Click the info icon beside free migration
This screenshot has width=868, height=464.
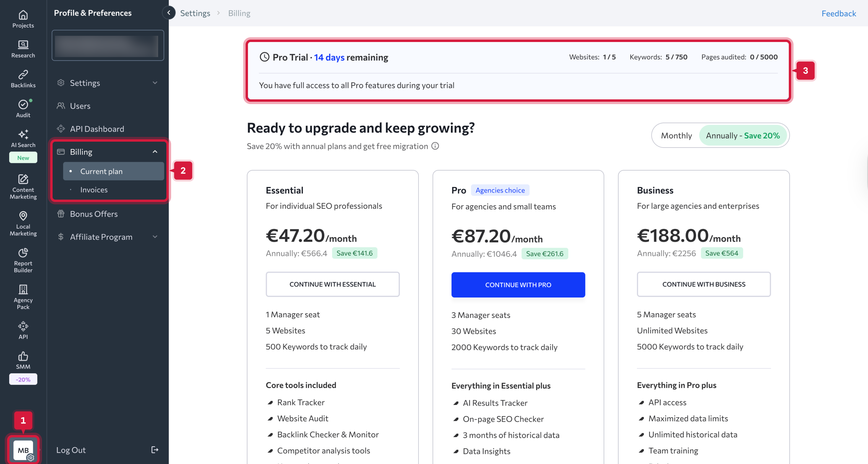[x=435, y=146]
